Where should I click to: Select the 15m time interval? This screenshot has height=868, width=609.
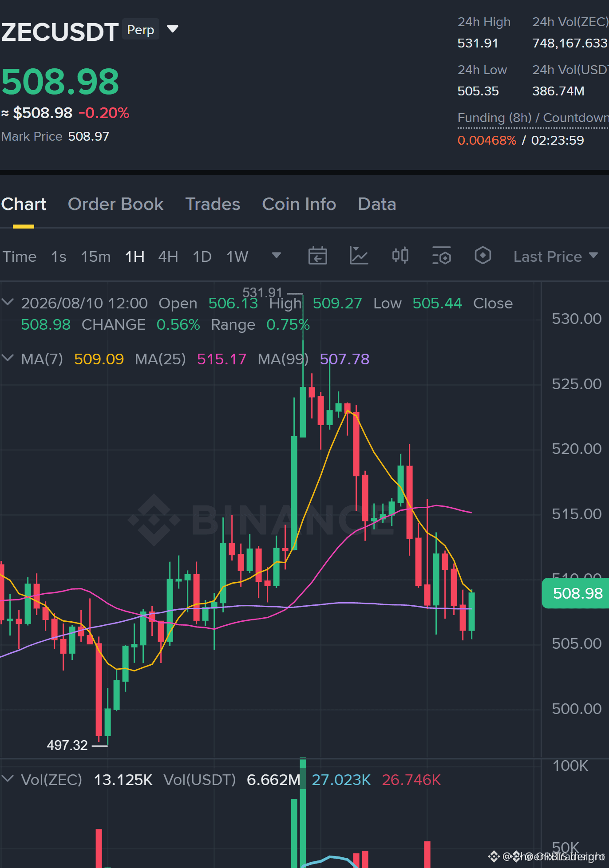[x=95, y=256]
